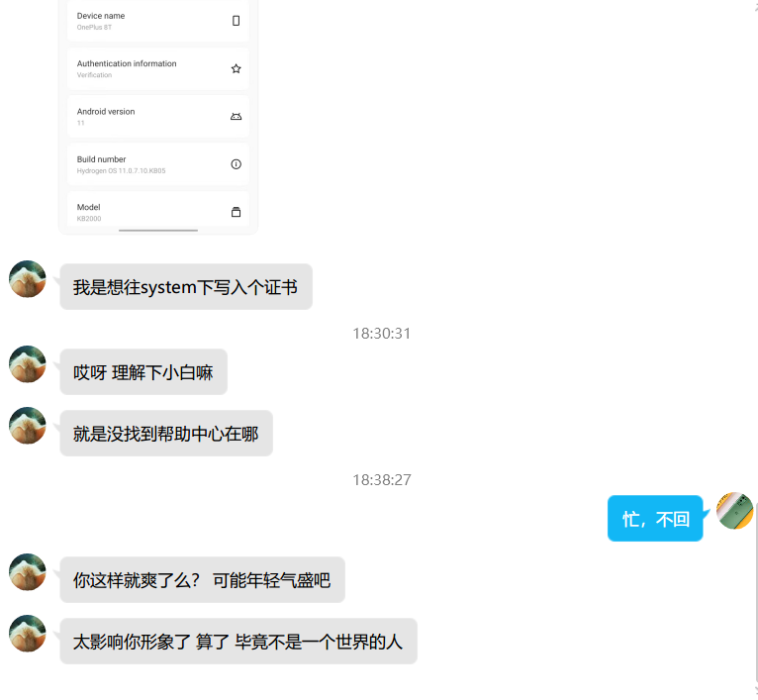Click my own avatar beside 忙，不回

(735, 511)
